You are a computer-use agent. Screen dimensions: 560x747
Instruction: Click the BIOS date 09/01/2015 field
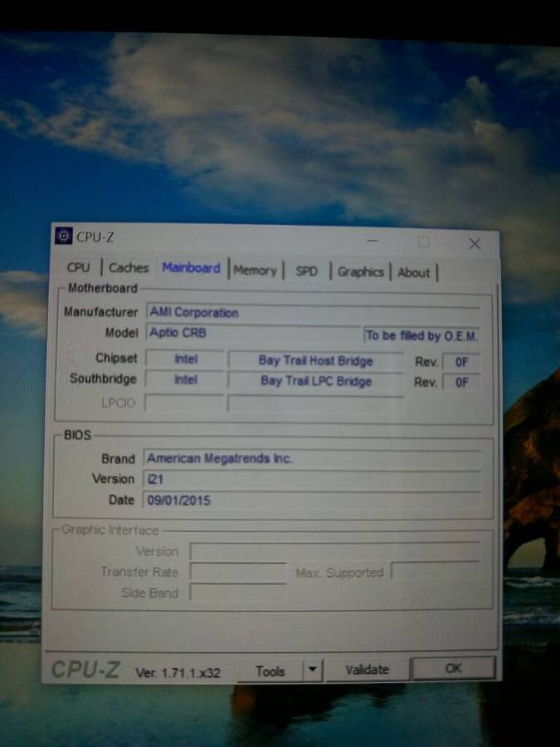[312, 500]
